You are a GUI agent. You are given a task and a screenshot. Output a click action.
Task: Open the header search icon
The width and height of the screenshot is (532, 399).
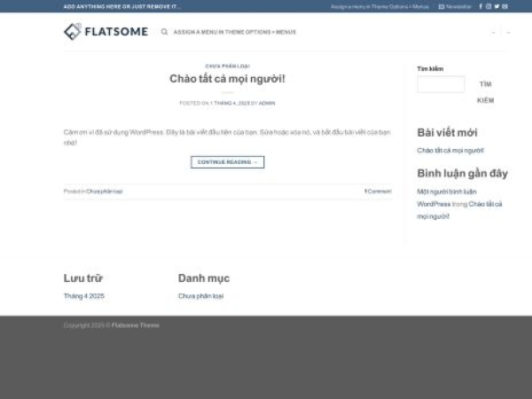click(x=164, y=32)
